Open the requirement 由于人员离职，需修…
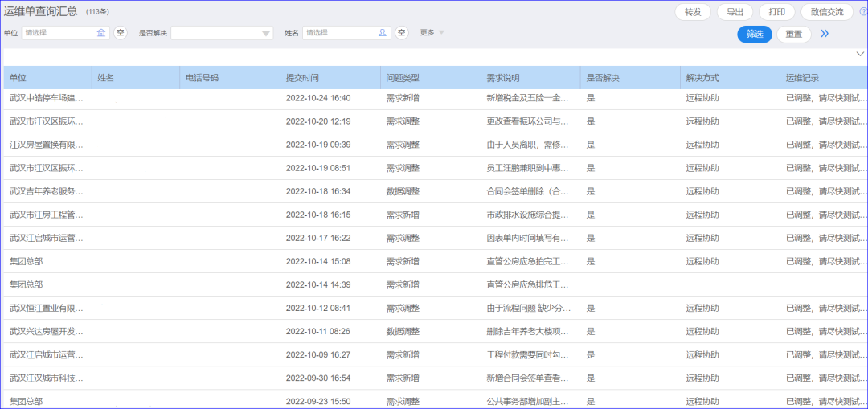 coord(527,145)
